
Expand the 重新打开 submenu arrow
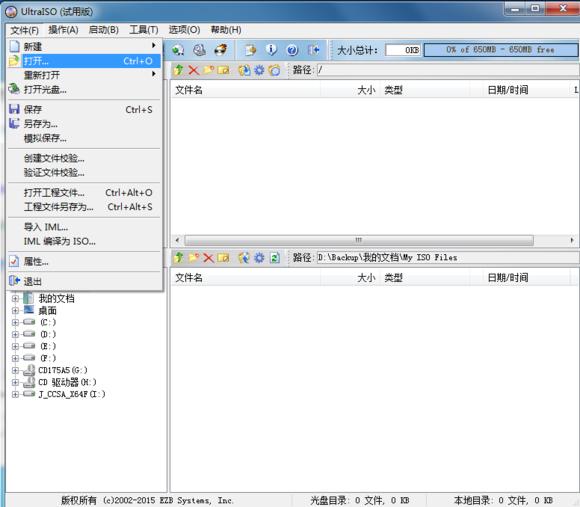coord(154,74)
